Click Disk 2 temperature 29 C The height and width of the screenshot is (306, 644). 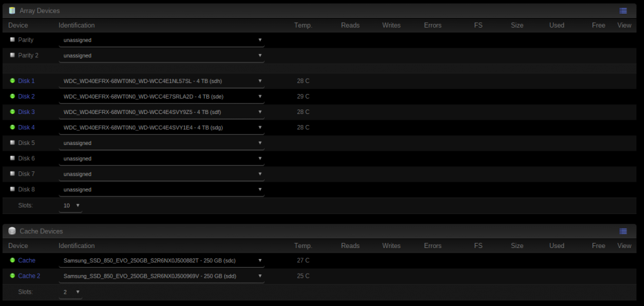(303, 97)
